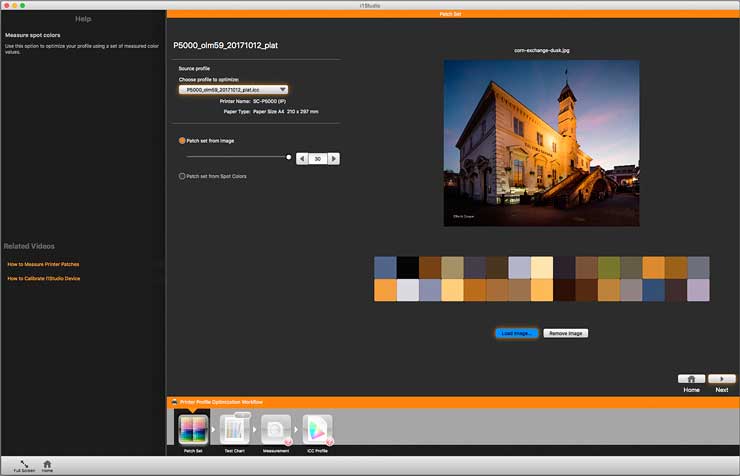Open the Choose profile to optimize dropdown
Image resolution: width=740 pixels, height=476 pixels.
233,90
